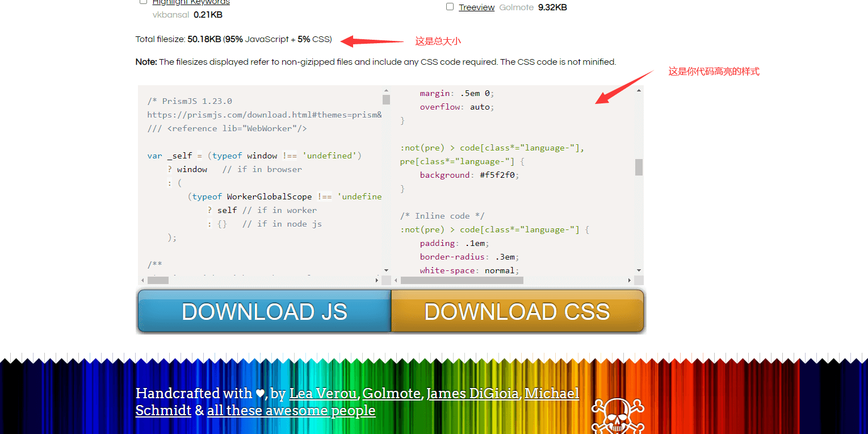Open James DiGioia footer link
Viewport: 868px width, 434px height.
point(473,393)
